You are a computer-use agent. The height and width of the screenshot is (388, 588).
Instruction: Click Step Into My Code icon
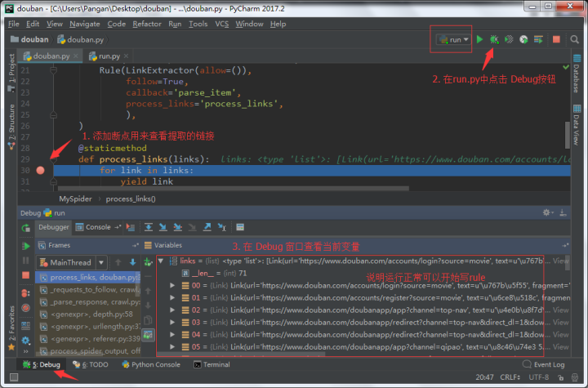coord(178,227)
